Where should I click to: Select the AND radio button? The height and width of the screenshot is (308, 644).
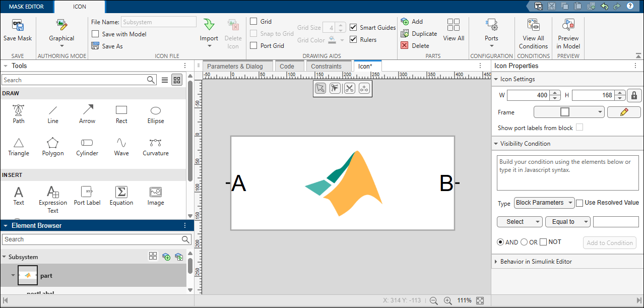click(500, 242)
